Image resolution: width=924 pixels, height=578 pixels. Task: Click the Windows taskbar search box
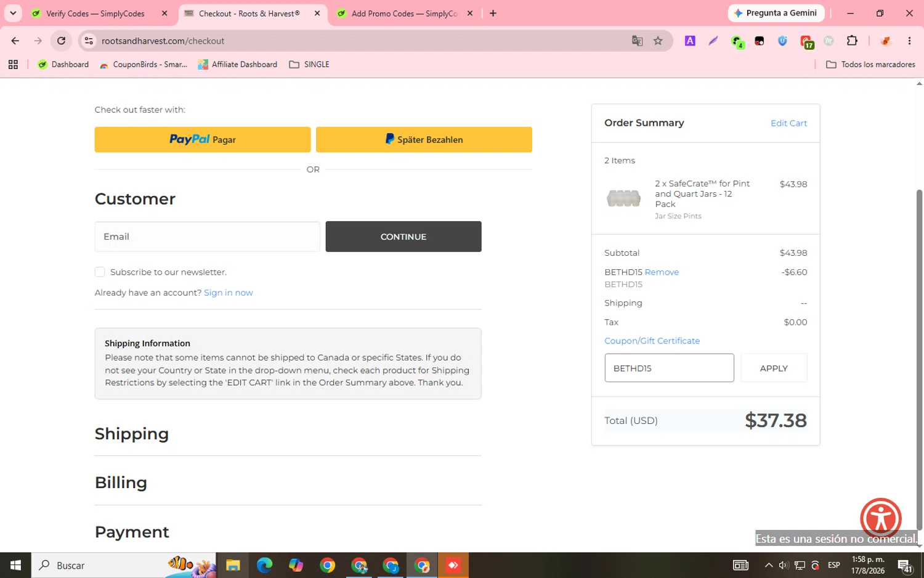(x=124, y=565)
